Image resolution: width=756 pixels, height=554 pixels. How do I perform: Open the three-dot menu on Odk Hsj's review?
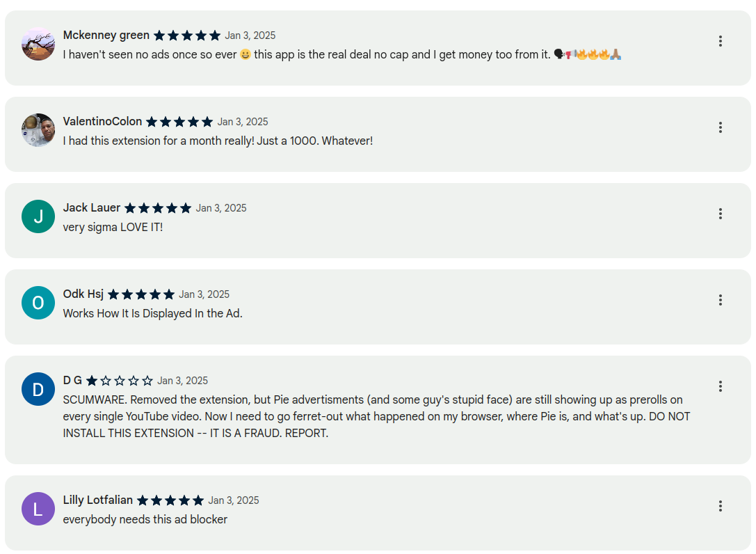click(x=720, y=300)
